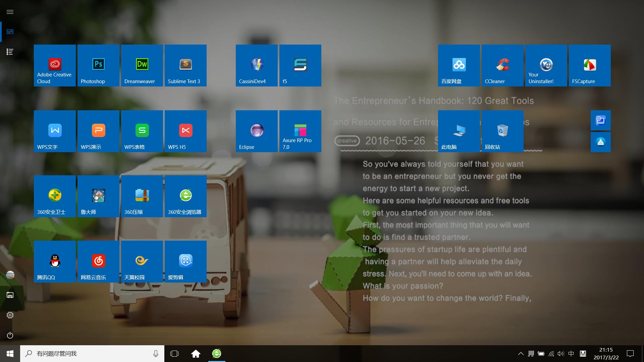The height and width of the screenshot is (362, 644).
Task: Expand the hamburger menu in start sidebar
Action: [10, 12]
